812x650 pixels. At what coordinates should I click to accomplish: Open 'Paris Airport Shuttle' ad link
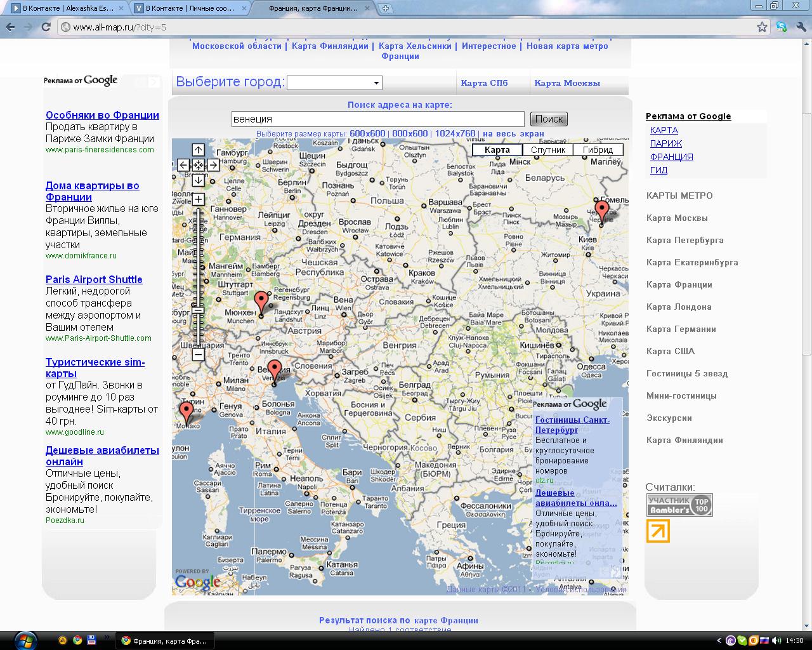point(94,279)
